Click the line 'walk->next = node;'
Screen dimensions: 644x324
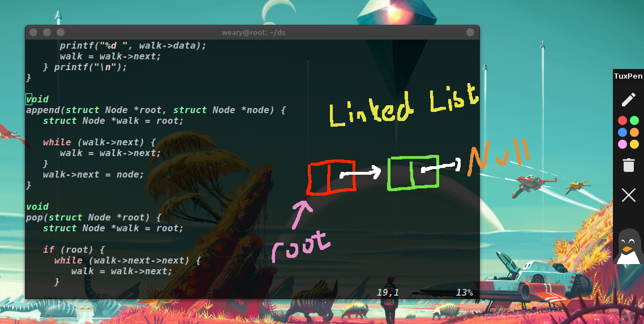(93, 174)
